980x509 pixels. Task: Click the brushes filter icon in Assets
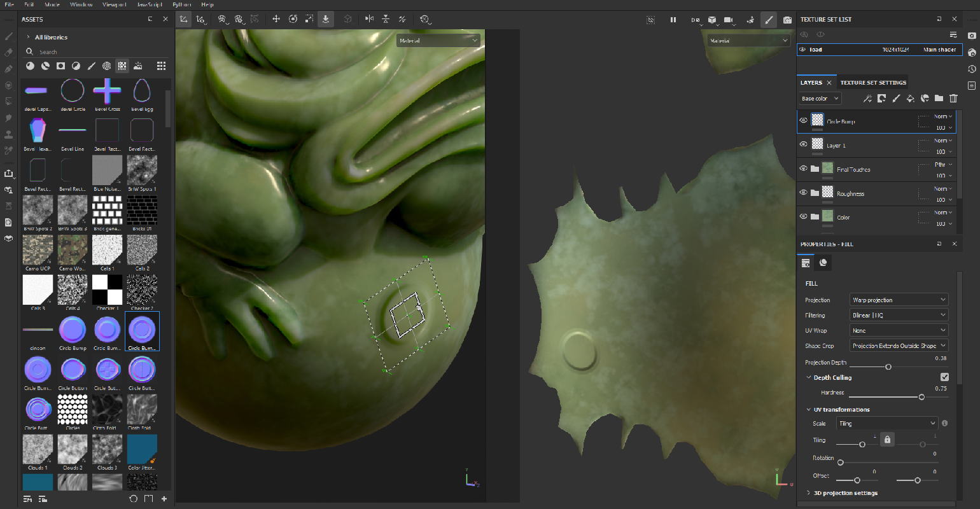92,66
